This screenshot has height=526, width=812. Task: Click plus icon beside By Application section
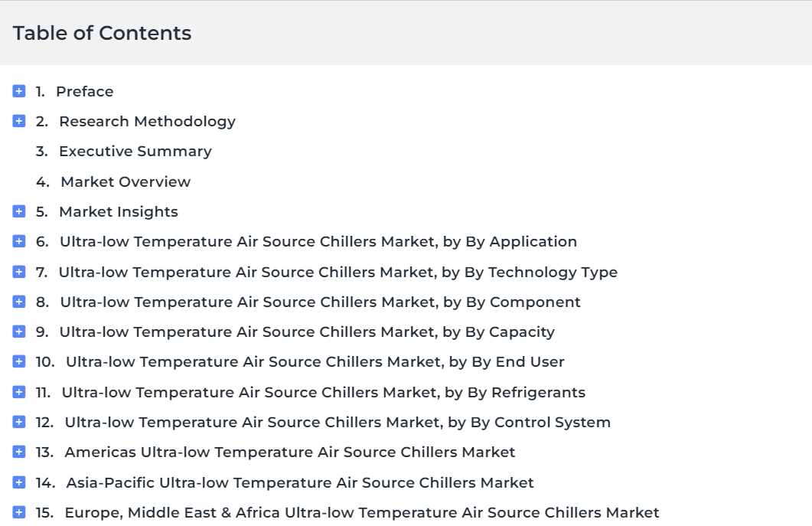tap(18, 241)
